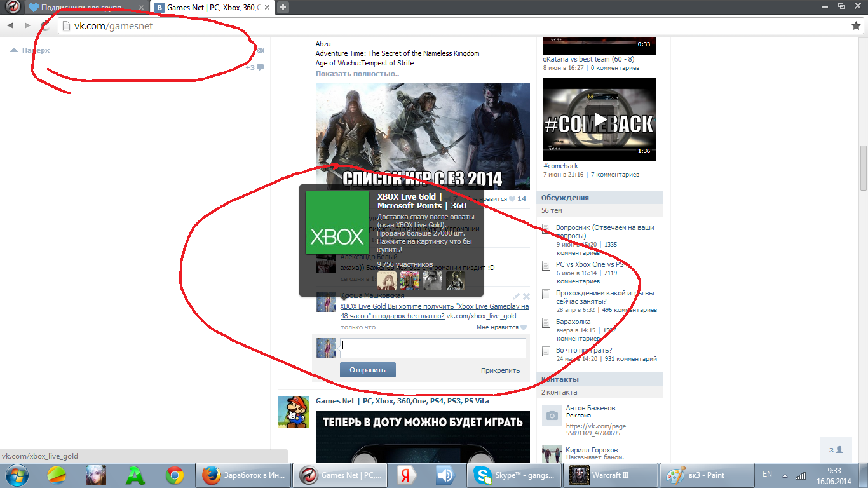Open the #comeback video title link
The width and height of the screenshot is (868, 488).
click(x=560, y=166)
